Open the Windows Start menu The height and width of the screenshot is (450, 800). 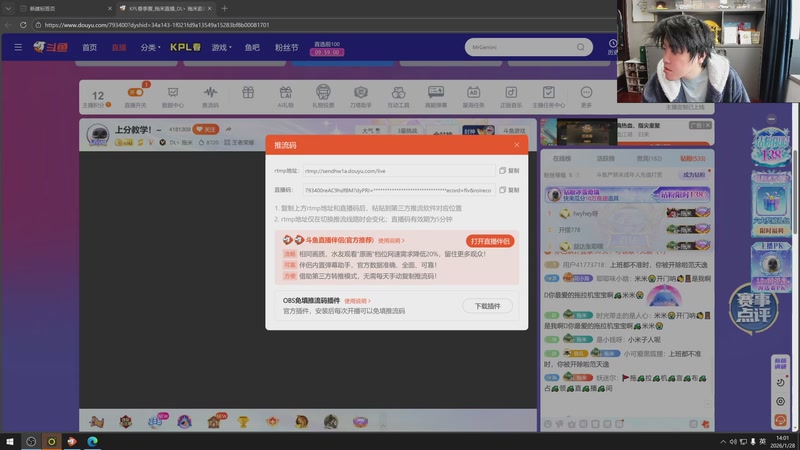(x=10, y=441)
